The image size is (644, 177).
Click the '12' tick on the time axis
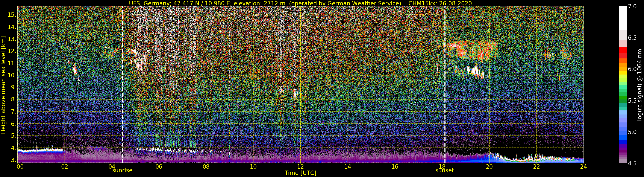click(300, 166)
